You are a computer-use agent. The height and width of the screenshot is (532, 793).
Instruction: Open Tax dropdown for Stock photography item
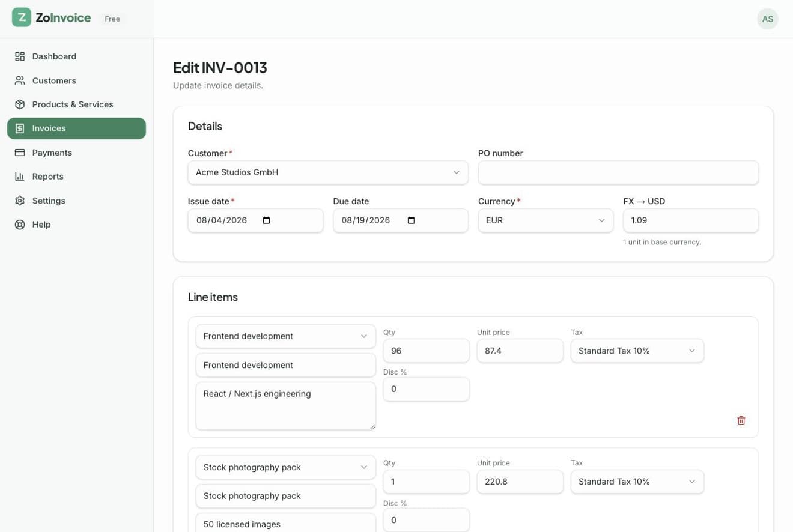637,482
